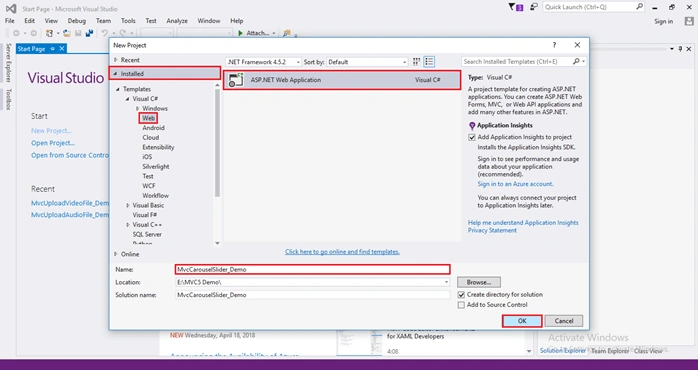The width and height of the screenshot is (698, 370).
Task: Click the save toolbar icon
Action: (78, 33)
